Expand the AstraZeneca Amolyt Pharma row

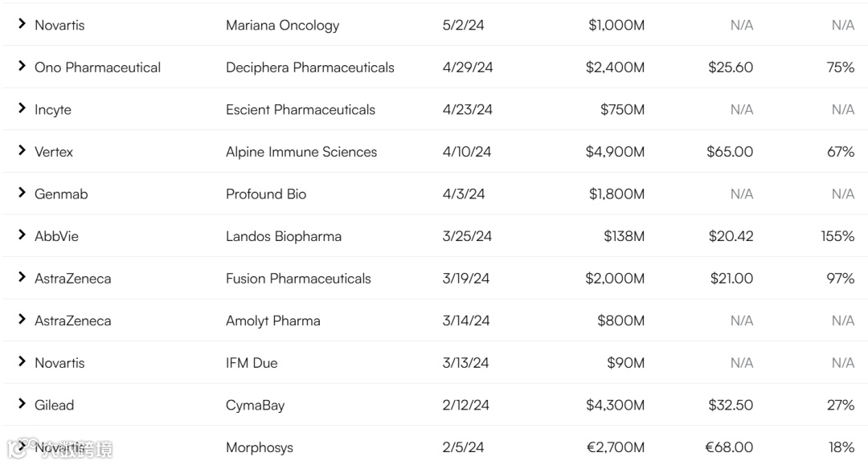[22, 320]
